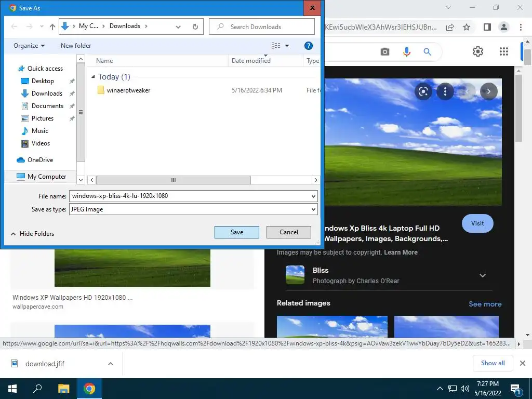The width and height of the screenshot is (532, 399).
Task: Refresh the Downloads folder listing
Action: 195,27
